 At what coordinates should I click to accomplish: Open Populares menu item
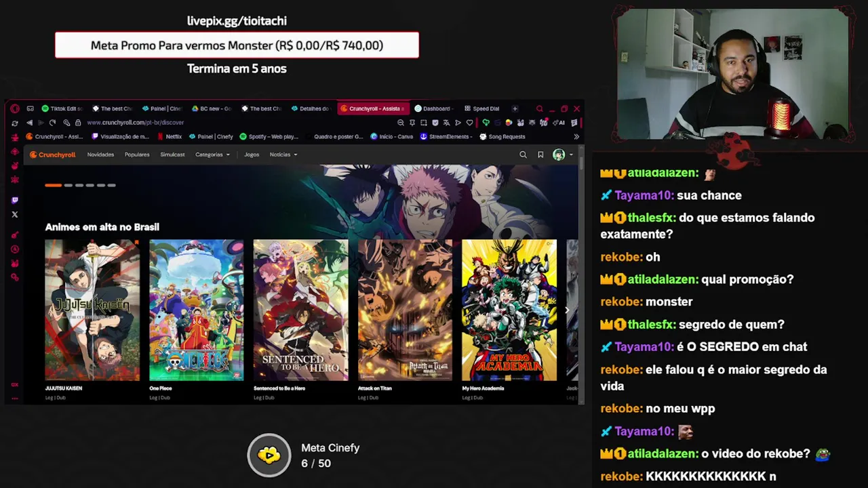point(137,155)
